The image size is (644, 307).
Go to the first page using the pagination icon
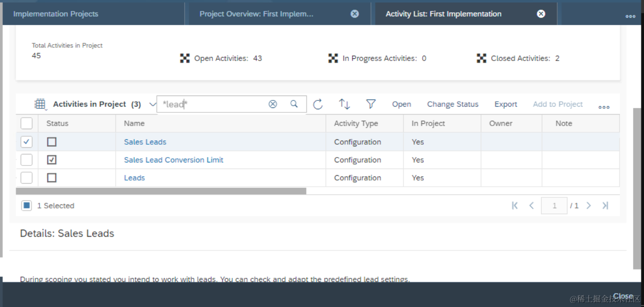[x=514, y=206]
